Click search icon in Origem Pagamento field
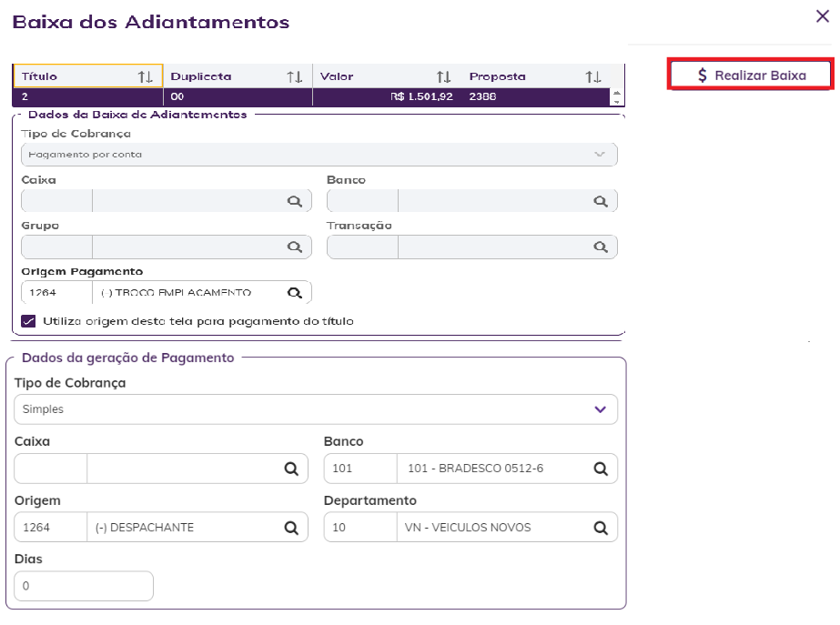The image size is (840, 625). [x=294, y=292]
